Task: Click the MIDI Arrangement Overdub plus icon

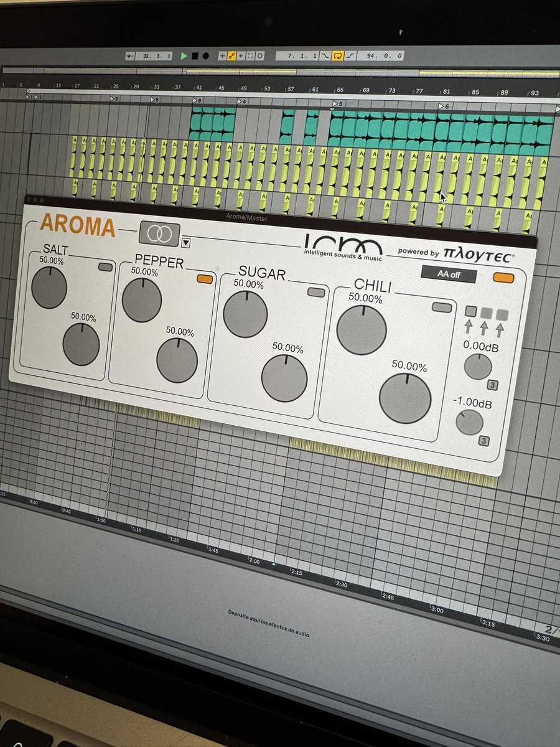Action: (222, 55)
